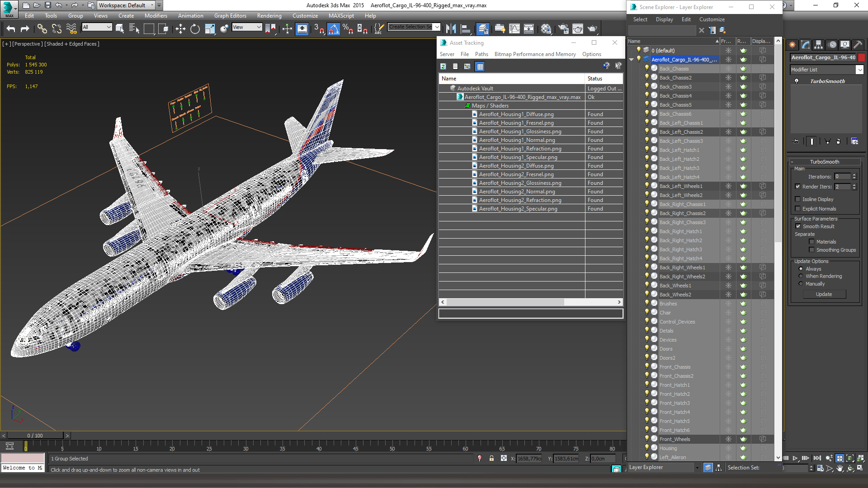Select the When Rendering update option
The height and width of the screenshot is (488, 868).
pos(801,276)
